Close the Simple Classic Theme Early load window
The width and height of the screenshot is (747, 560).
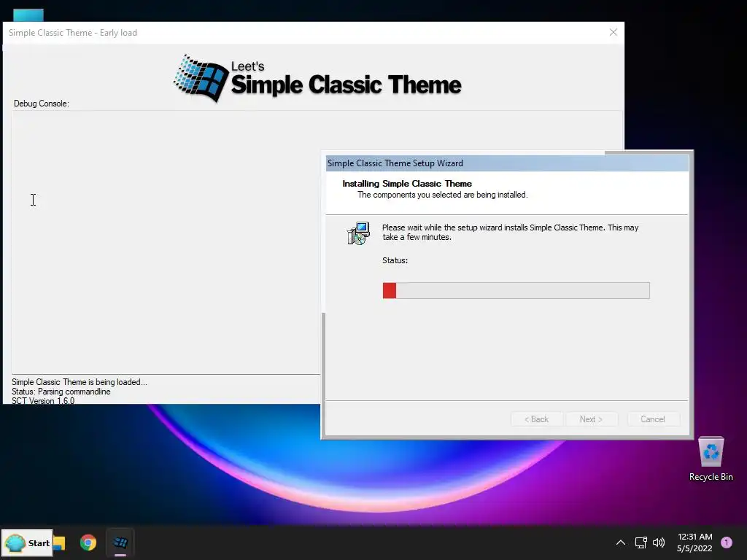point(613,32)
